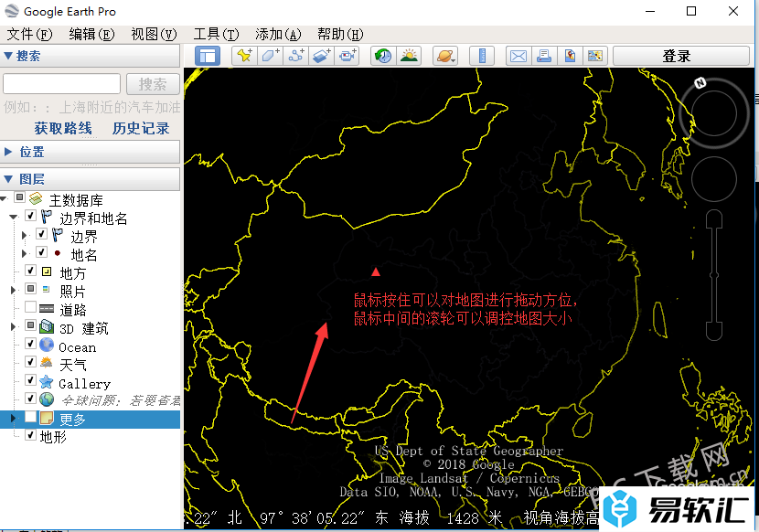Toggle the Gallery layer checkbox

point(30,380)
